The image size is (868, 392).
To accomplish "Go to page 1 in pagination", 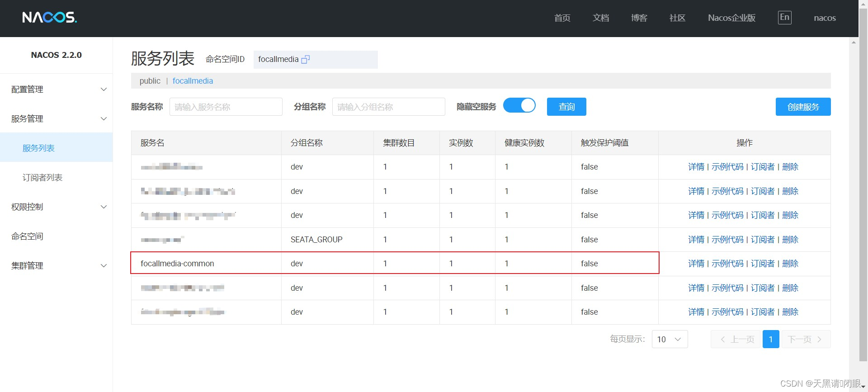I will 771,339.
